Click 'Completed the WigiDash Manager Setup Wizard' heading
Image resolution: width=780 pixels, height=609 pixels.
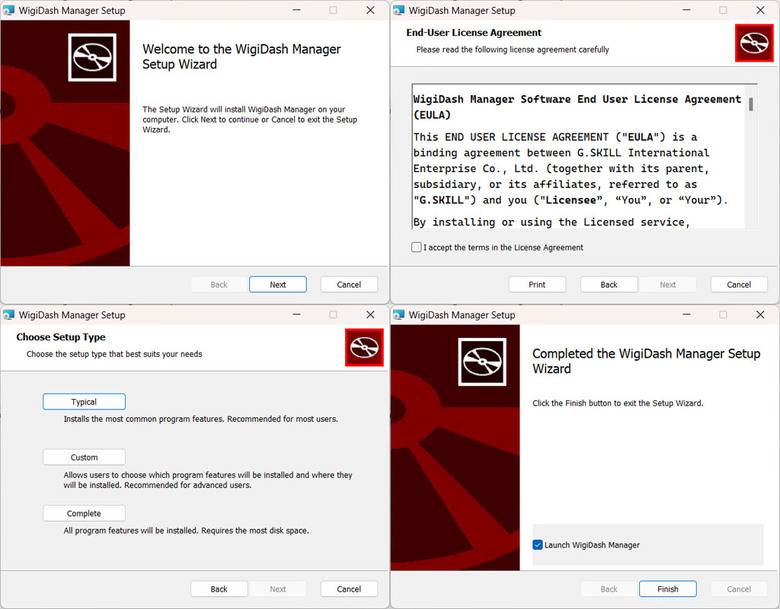[646, 361]
